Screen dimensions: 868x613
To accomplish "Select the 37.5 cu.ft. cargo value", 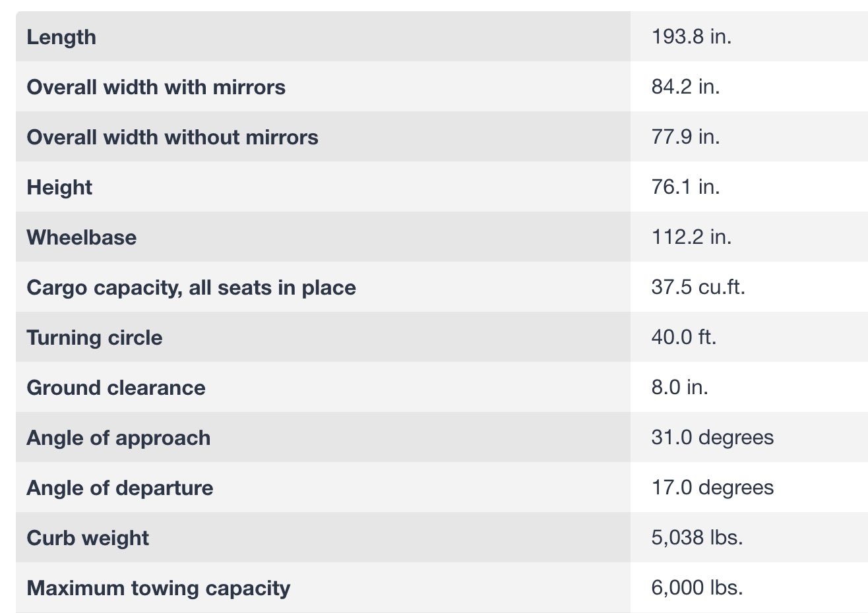I will tap(698, 287).
